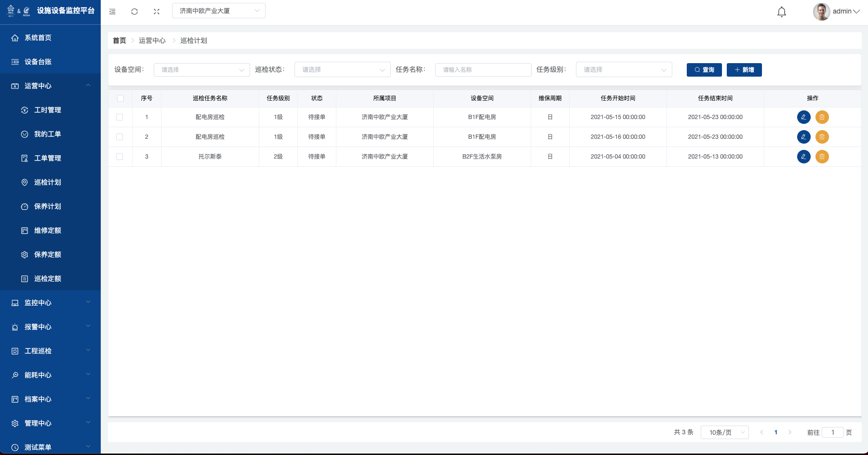Screen dimensions: 868x455
Task: Open the 济南中欧产业大厦 project selector
Action: tap(218, 11)
